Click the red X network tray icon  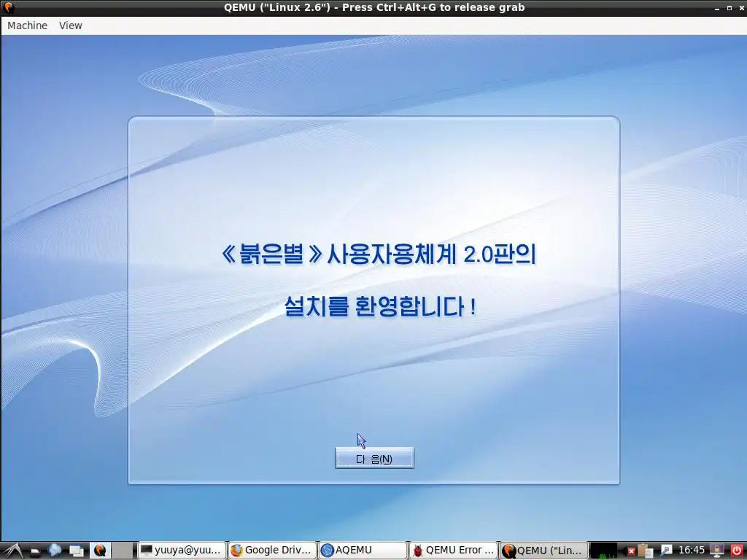click(631, 551)
